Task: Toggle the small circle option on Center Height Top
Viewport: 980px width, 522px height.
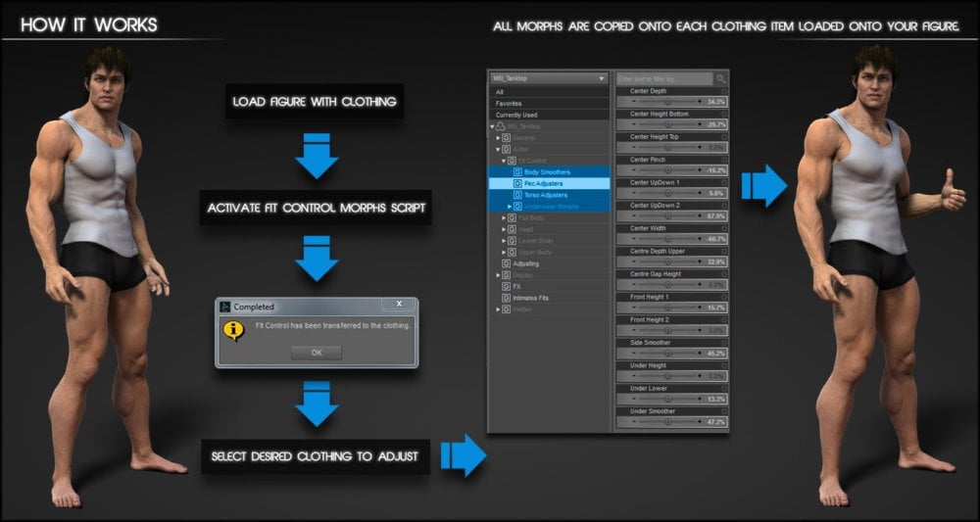Action: pos(724,137)
